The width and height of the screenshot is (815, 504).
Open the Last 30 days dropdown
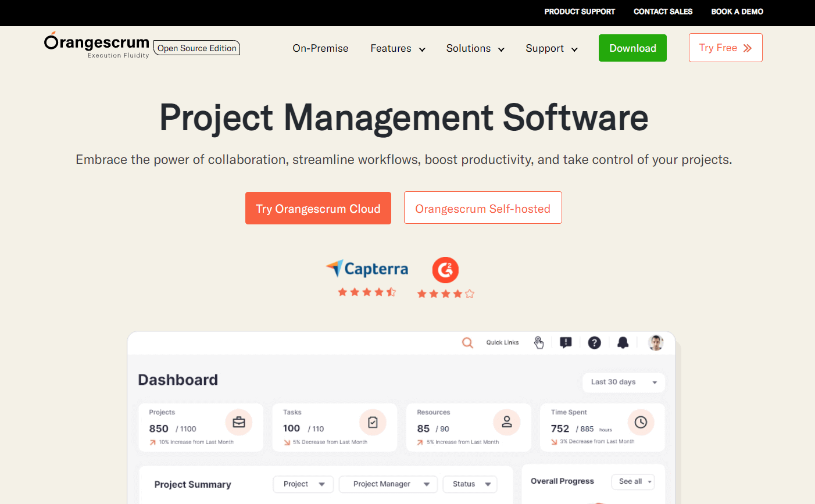pyautogui.click(x=624, y=383)
